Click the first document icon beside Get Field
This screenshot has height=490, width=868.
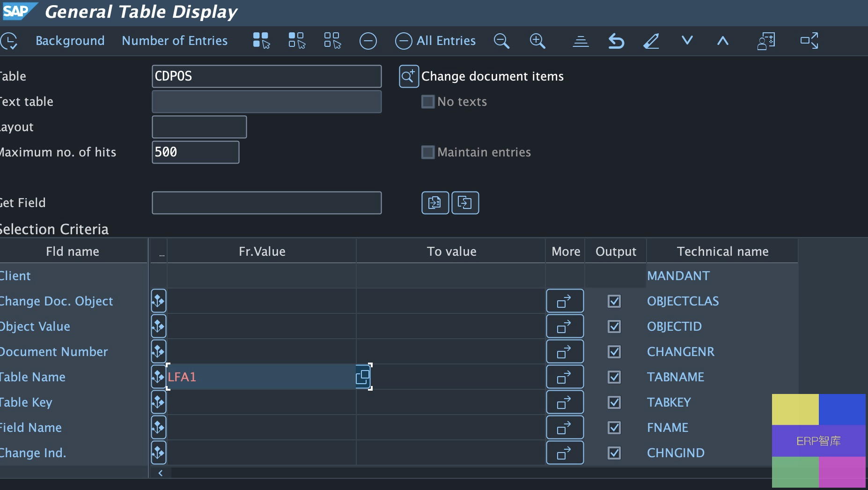pyautogui.click(x=435, y=203)
